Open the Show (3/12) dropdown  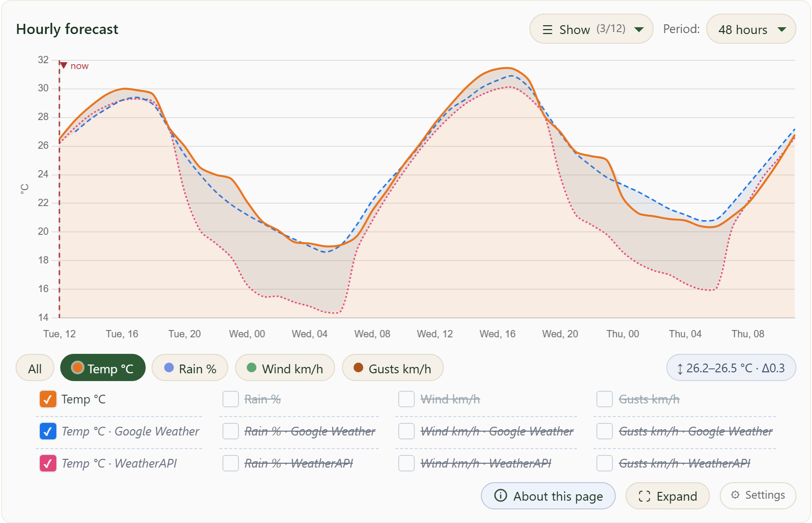point(591,29)
